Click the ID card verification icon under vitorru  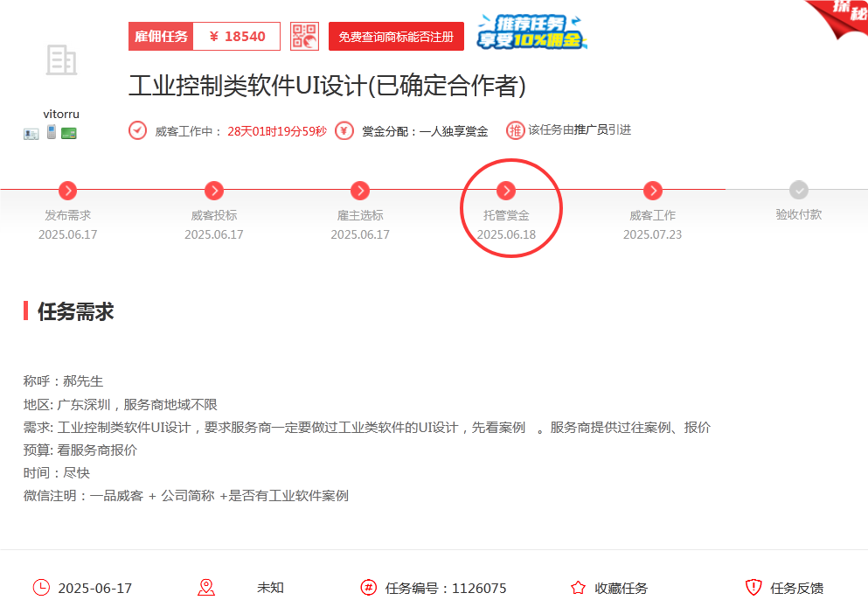pos(31,133)
